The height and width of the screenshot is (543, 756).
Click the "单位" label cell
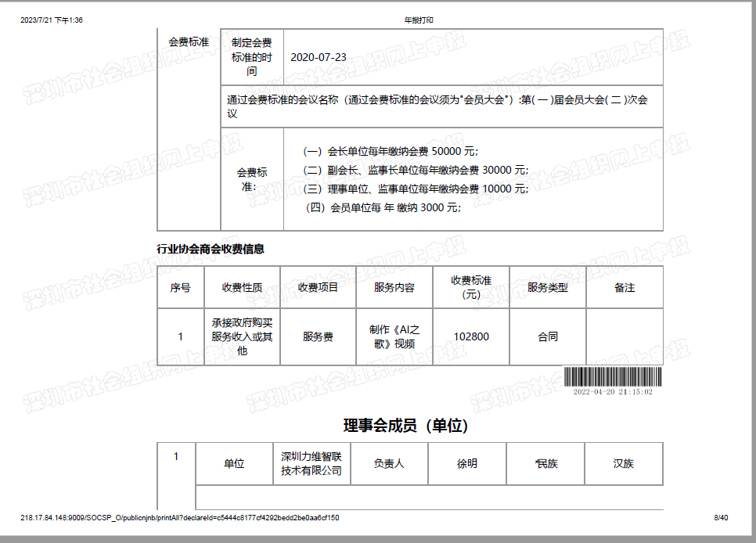pyautogui.click(x=234, y=463)
